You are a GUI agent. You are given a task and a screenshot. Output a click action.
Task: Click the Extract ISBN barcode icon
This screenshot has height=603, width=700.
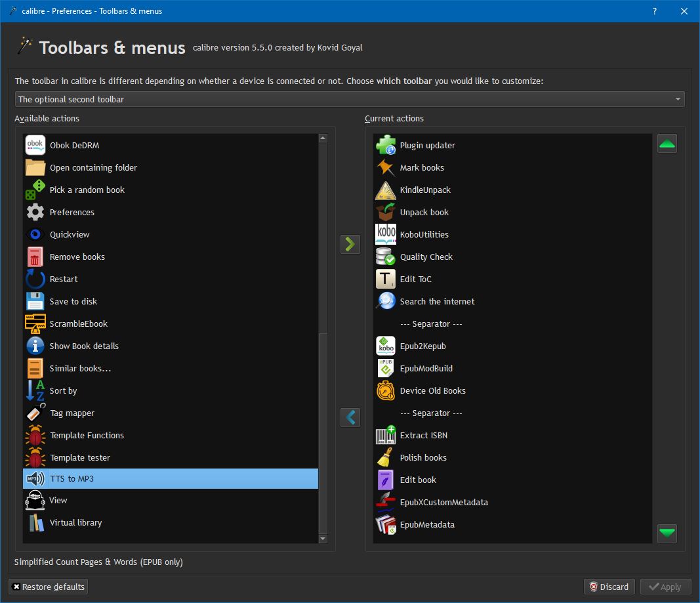[386, 435]
